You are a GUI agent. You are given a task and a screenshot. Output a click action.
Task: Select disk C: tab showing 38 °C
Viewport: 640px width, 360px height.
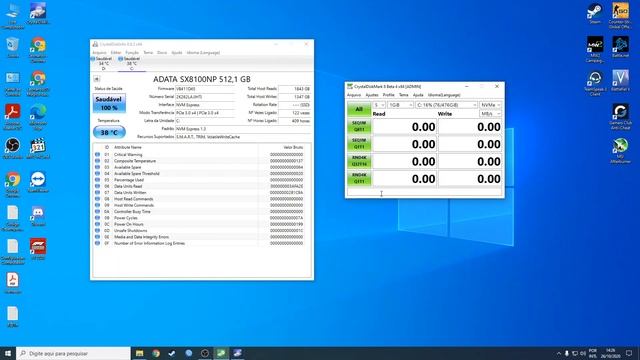(131, 64)
